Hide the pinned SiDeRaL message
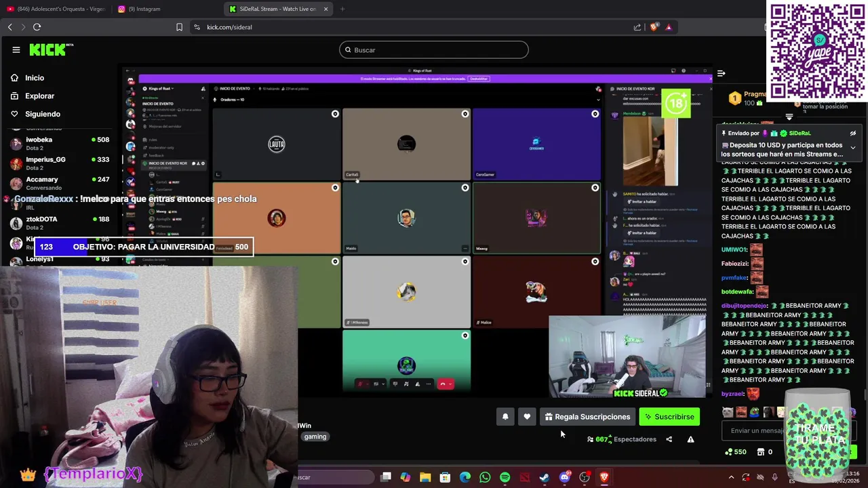This screenshot has height=488, width=868. pyautogui.click(x=853, y=133)
